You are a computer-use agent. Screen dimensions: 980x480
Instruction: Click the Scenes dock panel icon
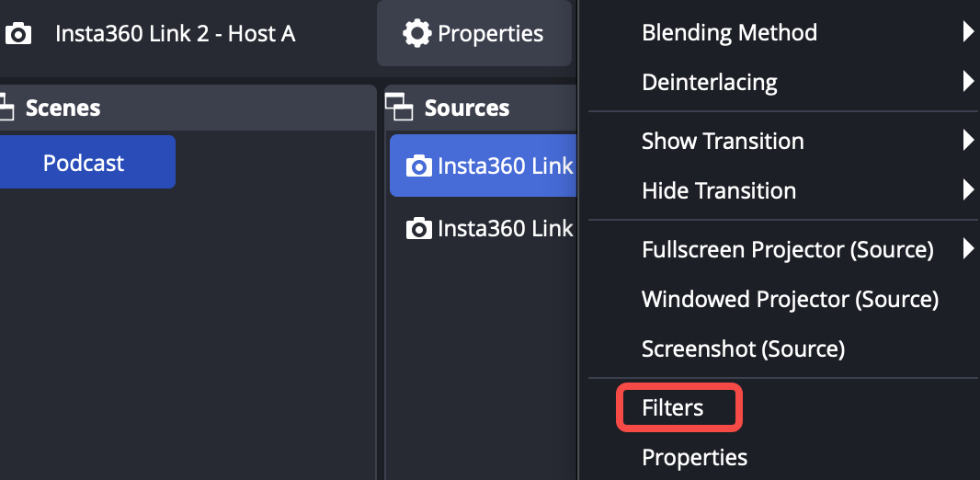[x=6, y=108]
